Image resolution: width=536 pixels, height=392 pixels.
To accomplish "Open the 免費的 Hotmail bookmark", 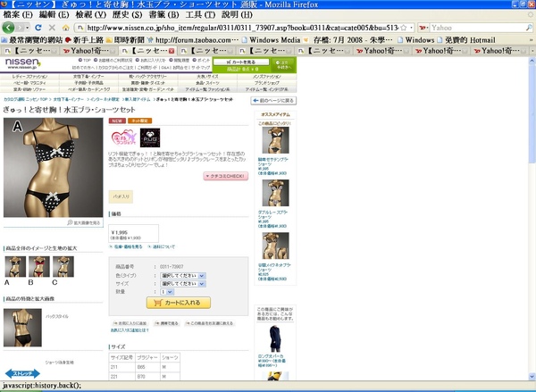I will pyautogui.click(x=466, y=40).
